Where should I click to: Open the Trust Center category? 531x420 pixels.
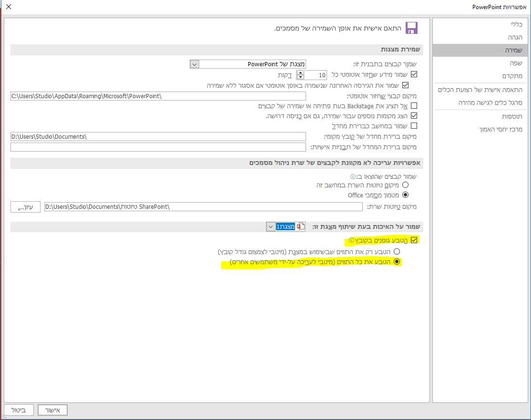pos(480,129)
